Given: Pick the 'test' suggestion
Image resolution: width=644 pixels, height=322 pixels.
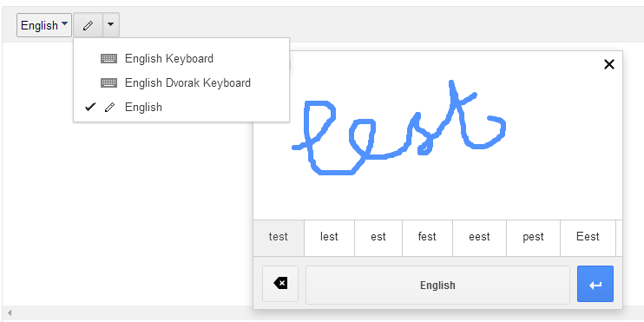Looking at the screenshot, I should (279, 237).
